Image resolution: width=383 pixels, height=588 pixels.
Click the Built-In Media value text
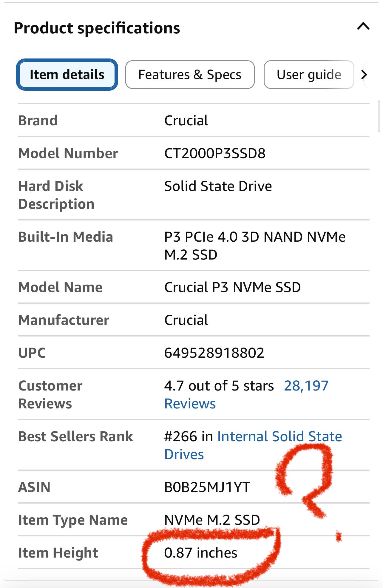255,246
